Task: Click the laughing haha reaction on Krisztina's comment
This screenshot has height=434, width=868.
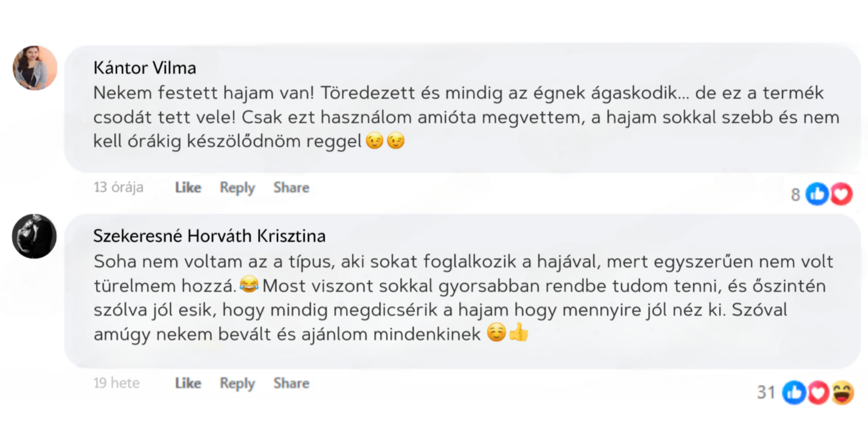Action: [x=842, y=393]
